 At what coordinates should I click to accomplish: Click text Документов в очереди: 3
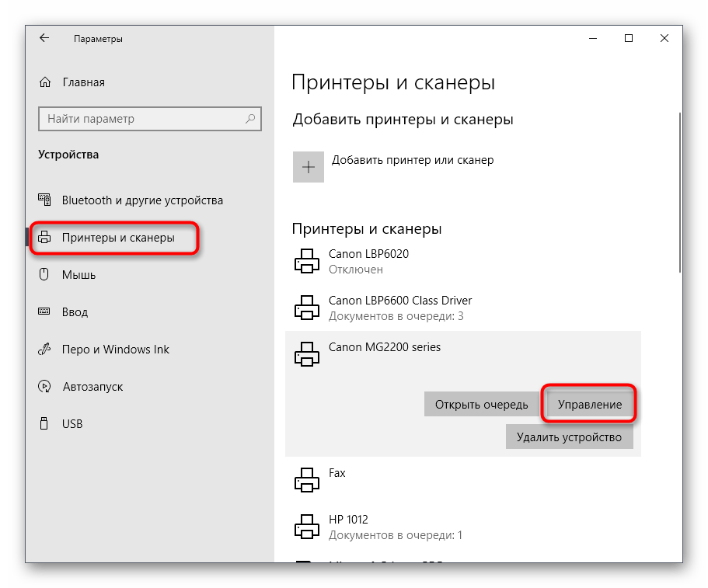point(396,316)
